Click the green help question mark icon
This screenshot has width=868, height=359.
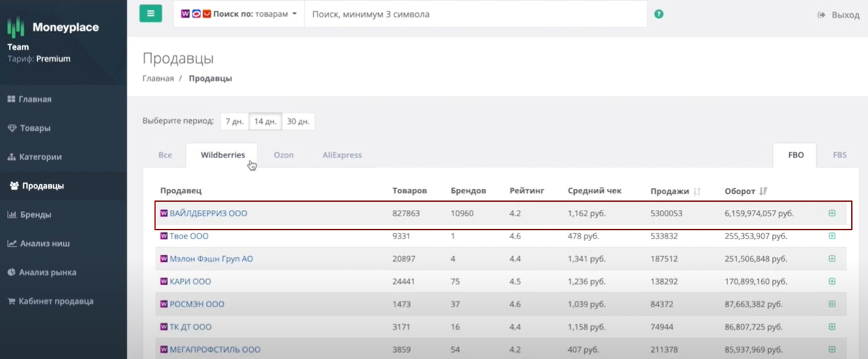[658, 14]
